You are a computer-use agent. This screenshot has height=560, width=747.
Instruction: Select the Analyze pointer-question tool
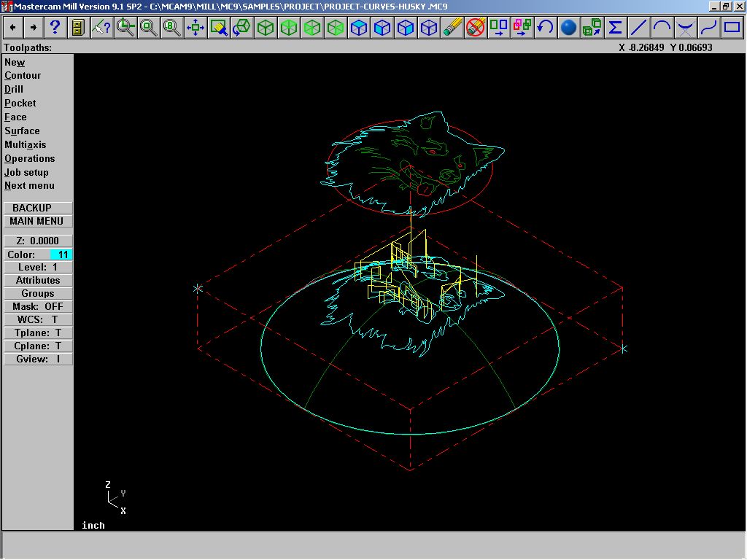pyautogui.click(x=101, y=28)
